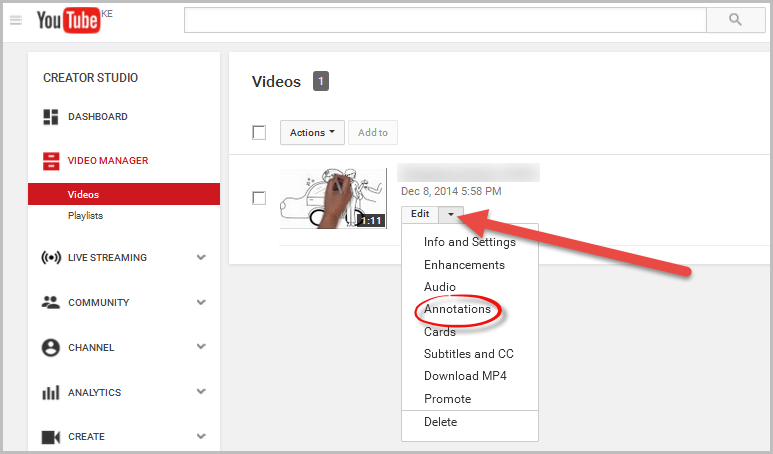Click the Analytics bar chart icon

click(51, 393)
